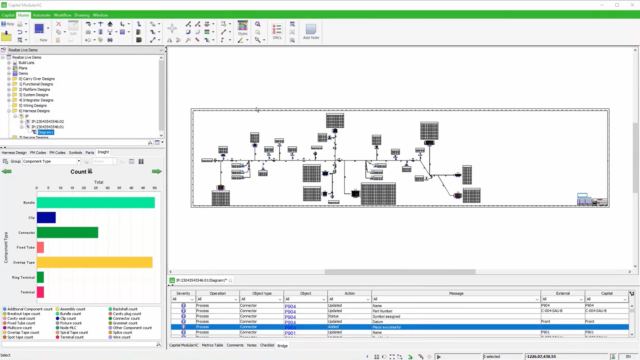Click the vertical scrollbar of the diagram
Image resolution: width=640 pixels, height=360 pixels.
click(636, 157)
